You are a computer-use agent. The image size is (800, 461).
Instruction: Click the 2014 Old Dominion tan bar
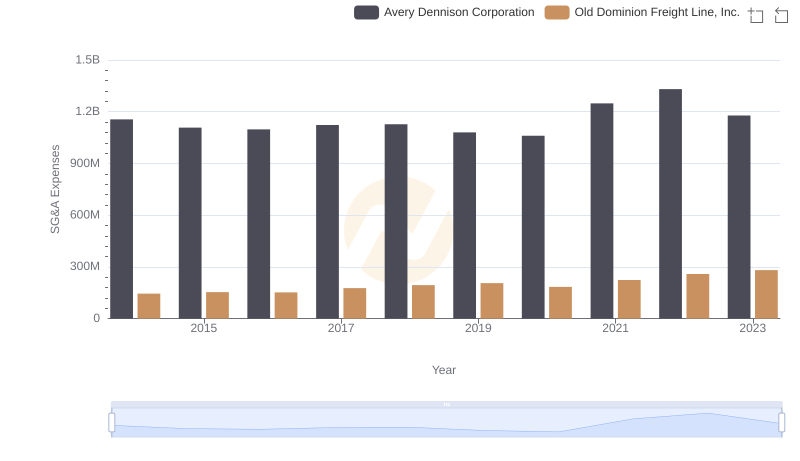click(x=149, y=306)
